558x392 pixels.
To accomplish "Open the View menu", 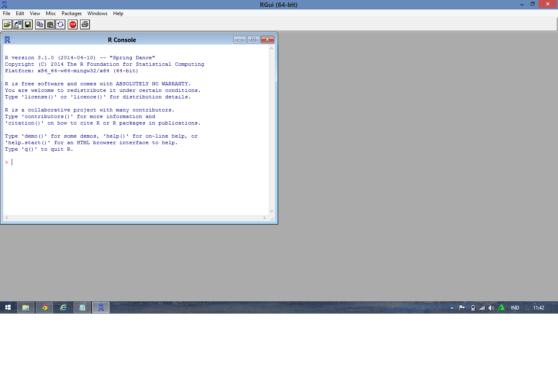I will click(35, 13).
